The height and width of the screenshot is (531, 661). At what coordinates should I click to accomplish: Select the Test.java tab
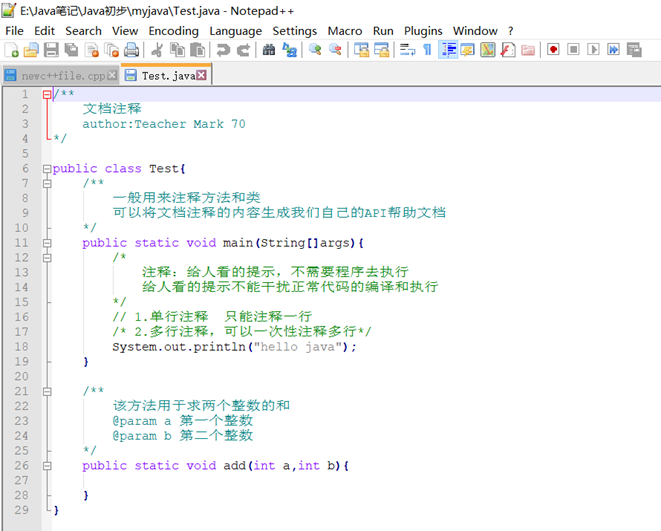(168, 75)
